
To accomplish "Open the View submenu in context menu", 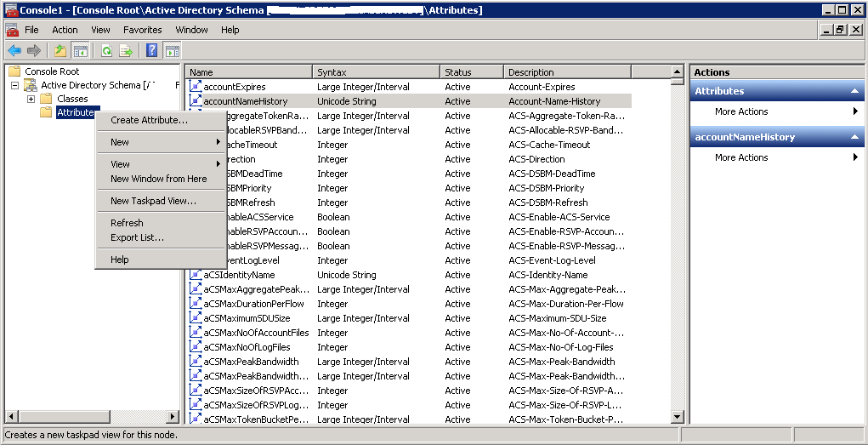I will pos(161,164).
